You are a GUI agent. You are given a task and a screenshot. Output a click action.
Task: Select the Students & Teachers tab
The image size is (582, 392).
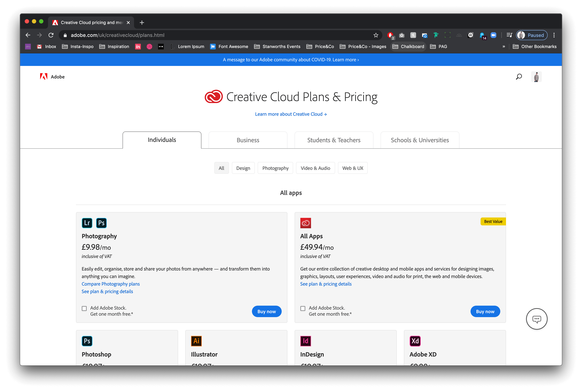[334, 140]
